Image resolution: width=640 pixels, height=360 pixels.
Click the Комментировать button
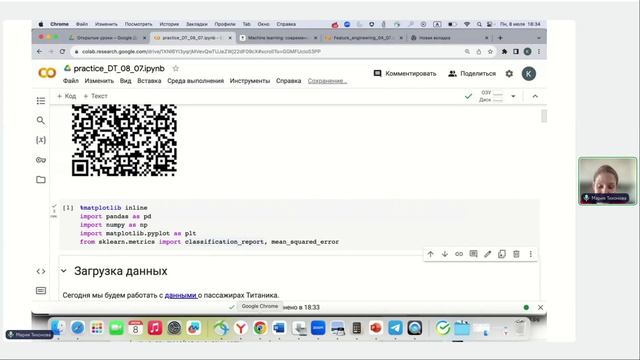click(x=405, y=74)
